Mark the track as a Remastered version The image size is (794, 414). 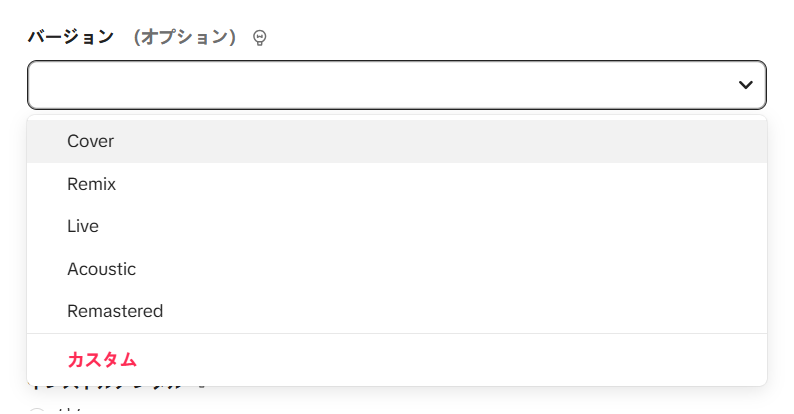pos(115,311)
